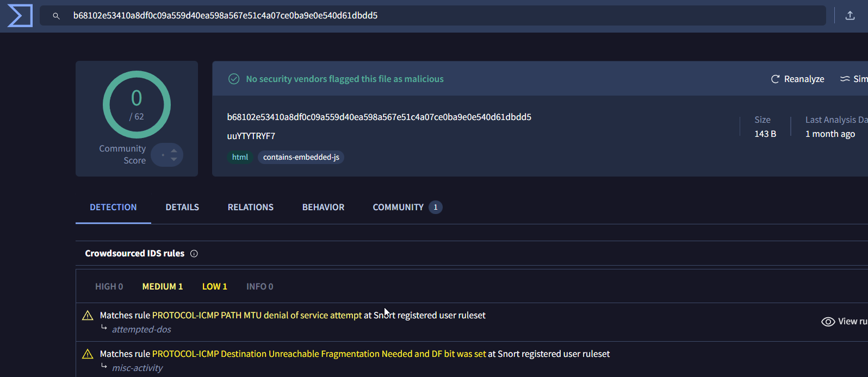Click the misc-activity classification text
Image resolution: width=868 pixels, height=377 pixels.
[138, 368]
